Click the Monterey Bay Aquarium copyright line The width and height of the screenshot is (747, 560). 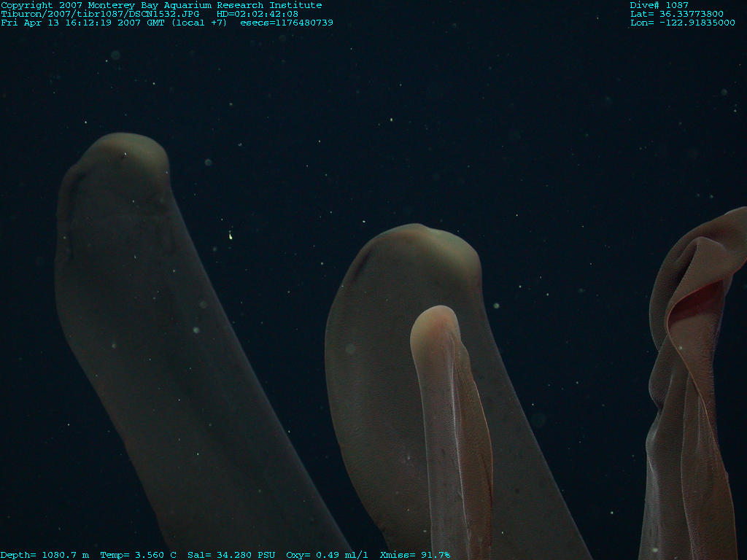161,5
